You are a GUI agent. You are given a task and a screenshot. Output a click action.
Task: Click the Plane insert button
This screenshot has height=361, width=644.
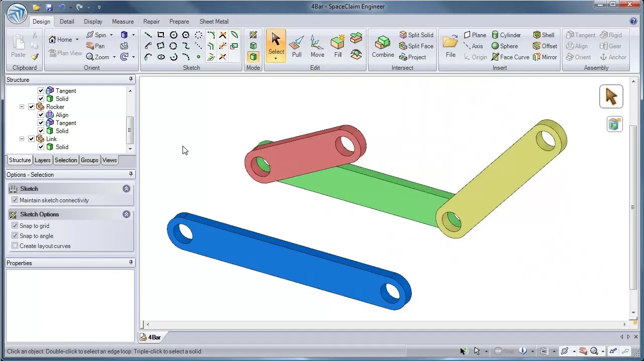(x=475, y=35)
